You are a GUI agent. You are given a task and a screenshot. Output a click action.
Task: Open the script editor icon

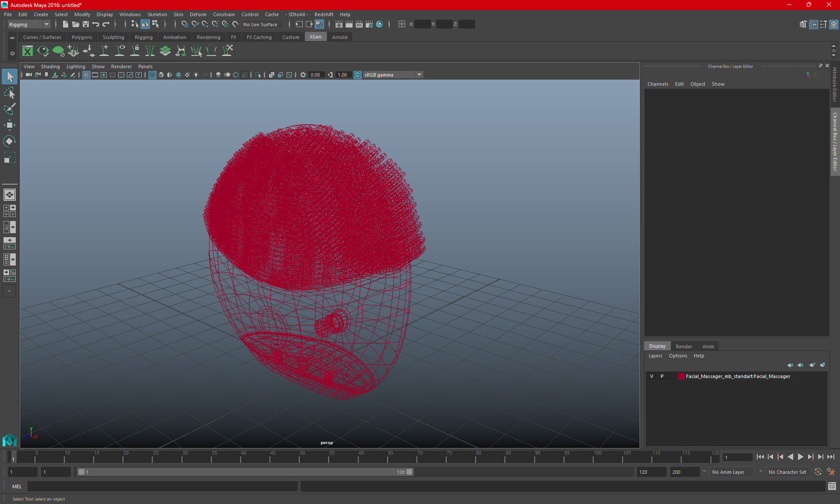click(832, 486)
